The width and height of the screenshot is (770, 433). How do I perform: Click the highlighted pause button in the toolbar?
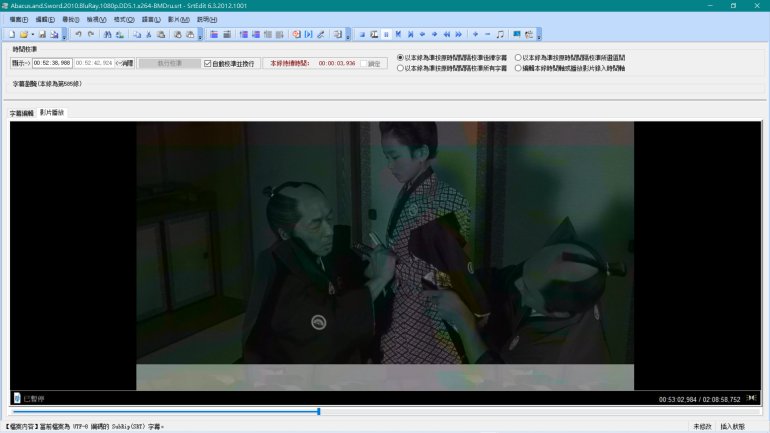pos(386,34)
